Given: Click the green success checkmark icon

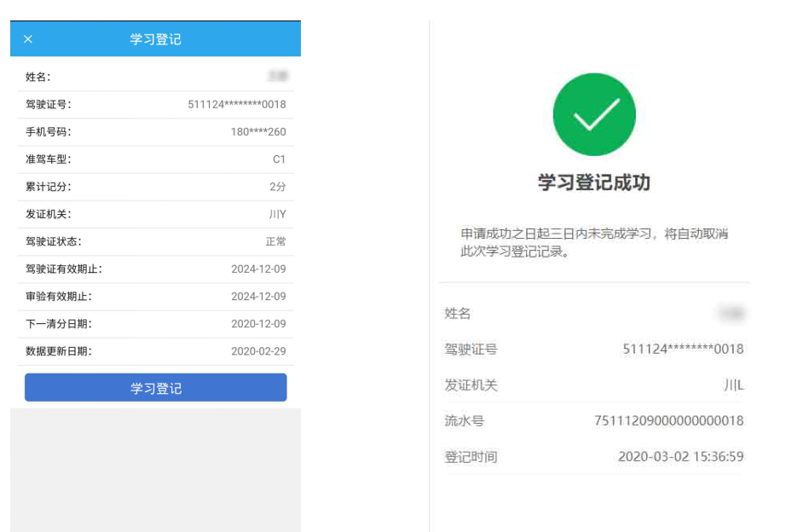Looking at the screenshot, I should pos(594,114).
